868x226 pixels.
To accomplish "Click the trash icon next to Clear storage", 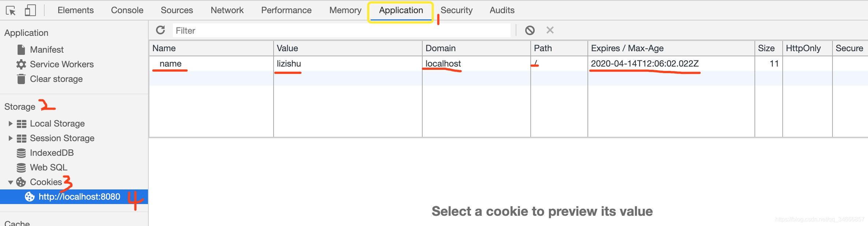I will point(21,79).
